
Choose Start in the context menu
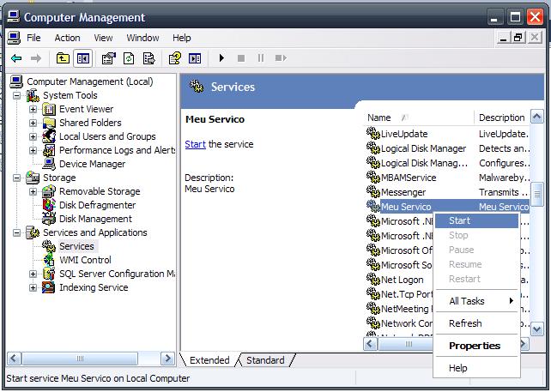click(x=460, y=220)
